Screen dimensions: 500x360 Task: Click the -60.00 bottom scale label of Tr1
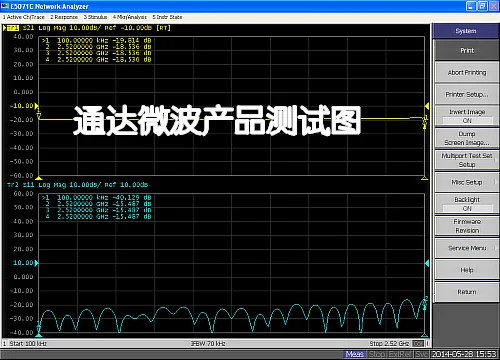pyautogui.click(x=22, y=175)
